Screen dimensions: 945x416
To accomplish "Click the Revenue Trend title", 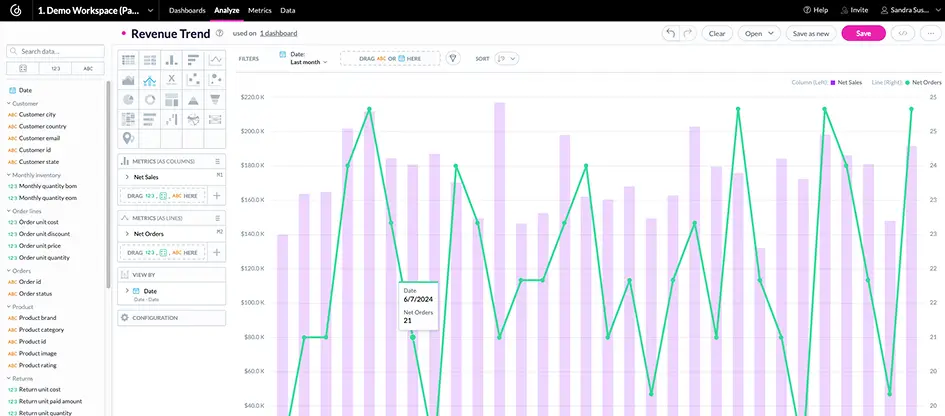I will click(x=170, y=34).
